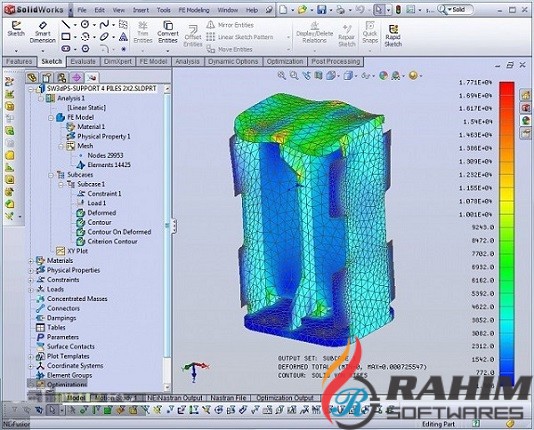
Task: Select Constraint 1 in the tree
Action: (99, 194)
